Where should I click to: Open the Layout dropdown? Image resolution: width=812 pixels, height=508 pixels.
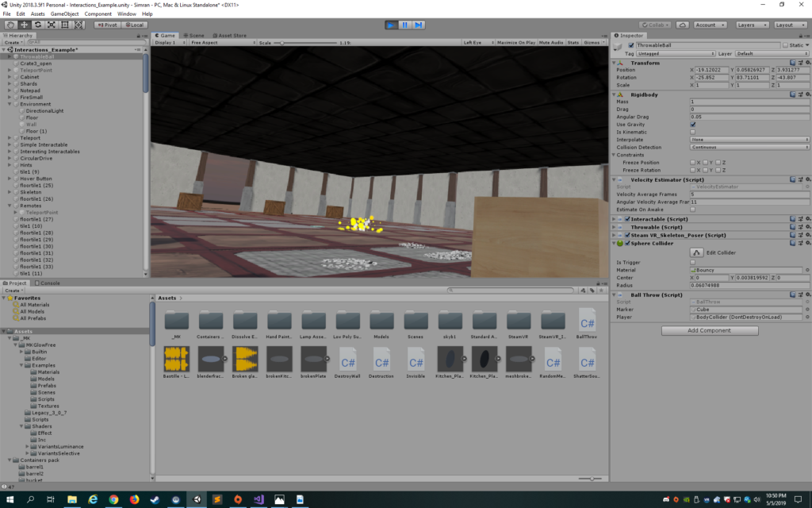point(790,25)
